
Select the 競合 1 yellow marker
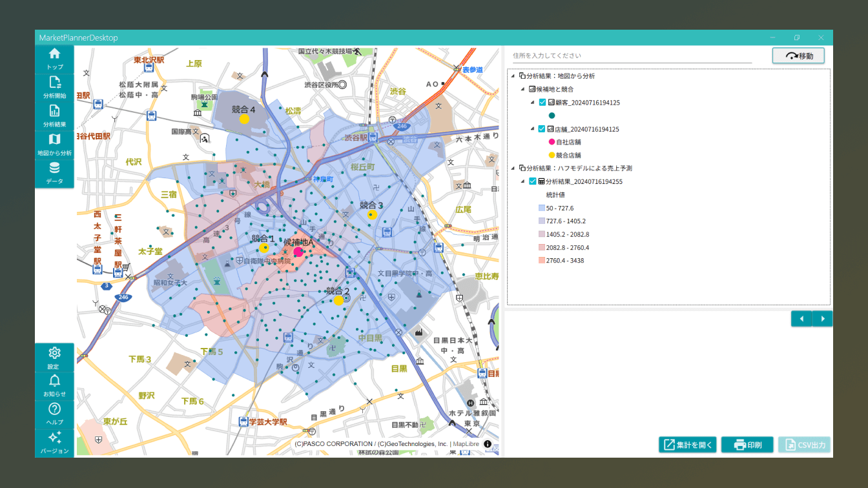[x=263, y=248]
